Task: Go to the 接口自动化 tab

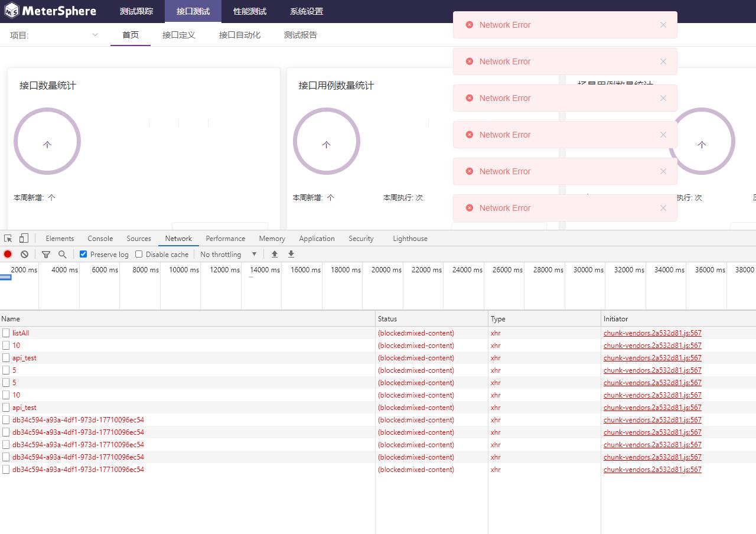Action: (240, 35)
